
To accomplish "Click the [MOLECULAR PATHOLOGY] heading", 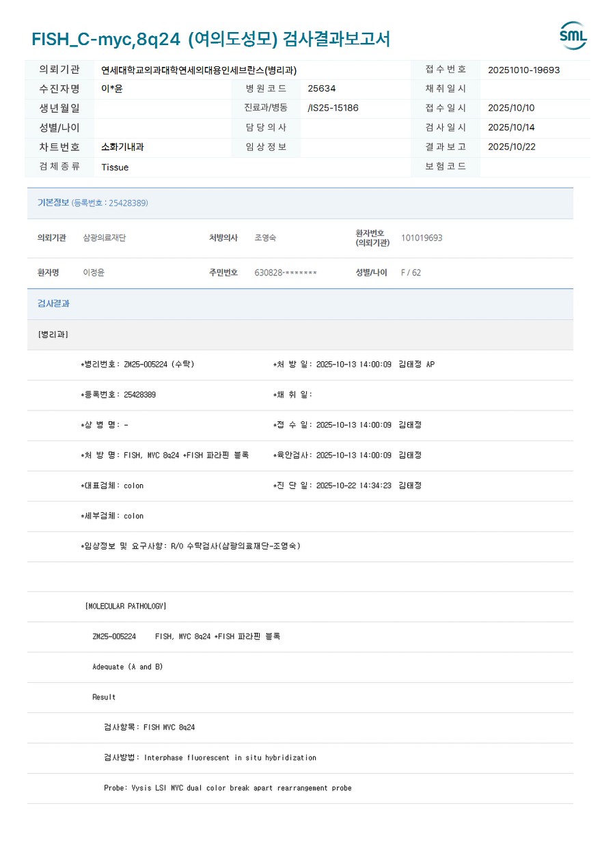I will 126,606.
